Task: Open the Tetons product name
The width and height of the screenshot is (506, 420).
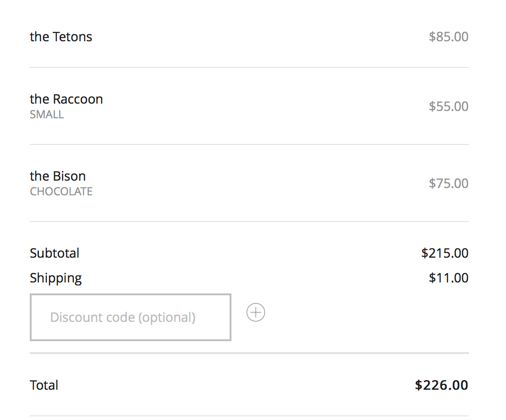Action: [61, 37]
